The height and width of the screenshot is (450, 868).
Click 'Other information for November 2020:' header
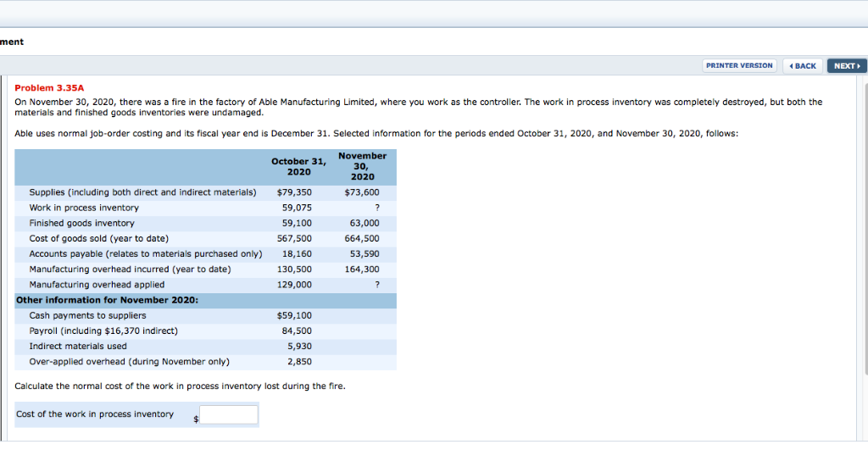[107, 301]
